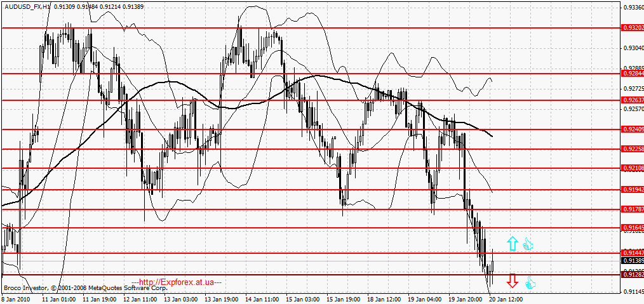This screenshot has height=304, width=644.
Task: Click the 19 Jan 20:00 time label
Action: click(x=466, y=300)
